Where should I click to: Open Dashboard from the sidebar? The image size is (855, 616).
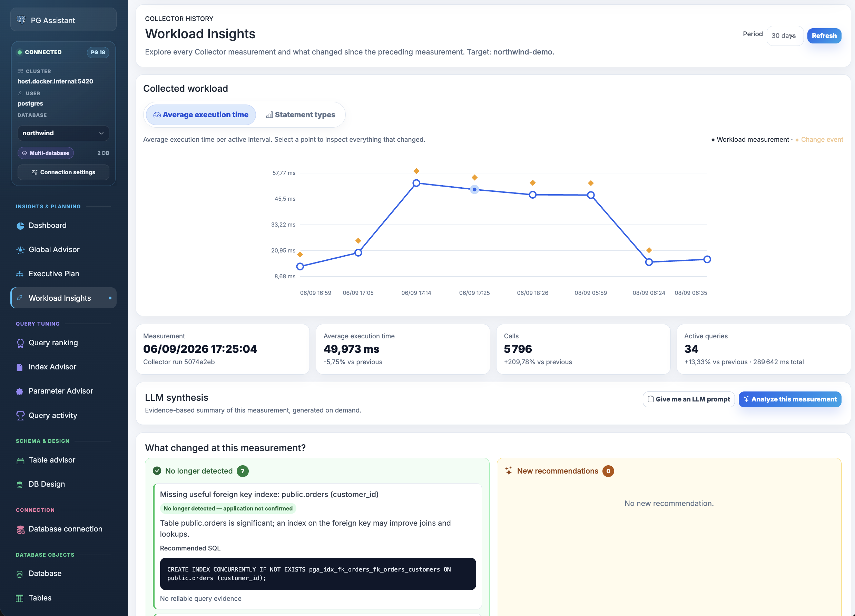[x=63, y=226]
